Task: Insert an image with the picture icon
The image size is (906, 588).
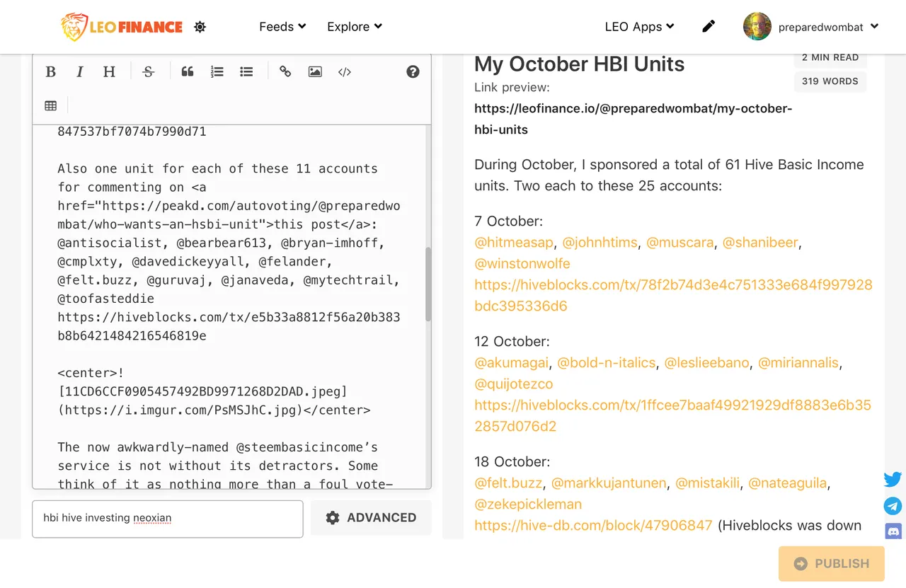Action: [x=315, y=71]
